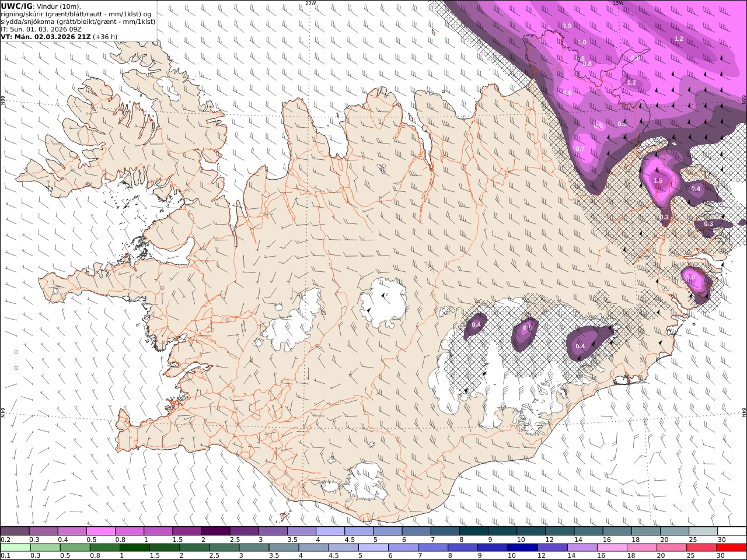Select the 'Vindur (10m),' header text

tap(59, 6)
